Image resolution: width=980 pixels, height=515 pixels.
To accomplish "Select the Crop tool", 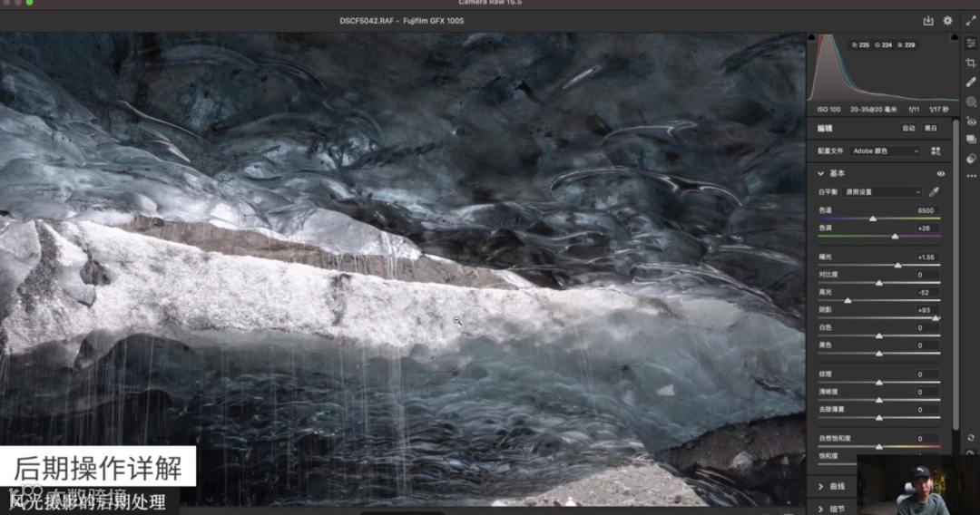I will 971,63.
